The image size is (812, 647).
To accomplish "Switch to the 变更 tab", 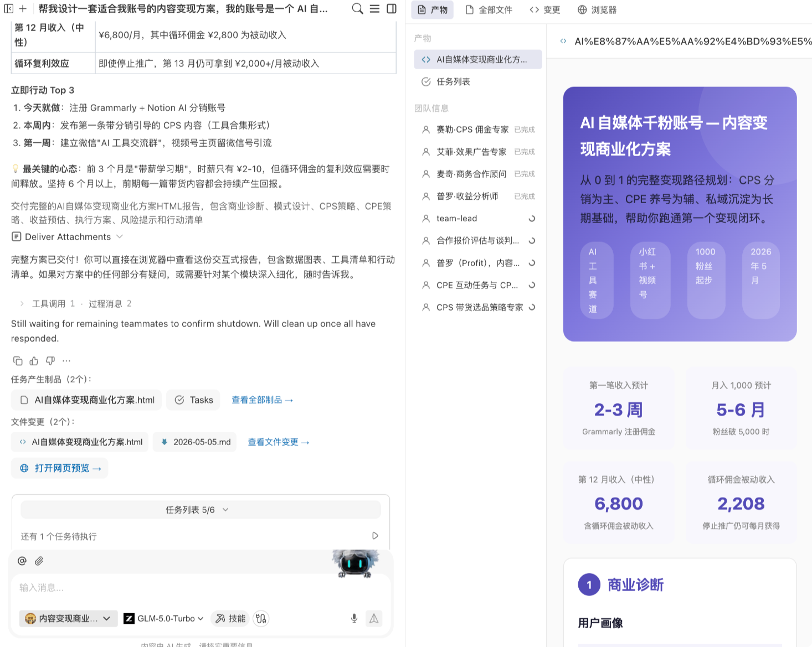I will 545,10.
